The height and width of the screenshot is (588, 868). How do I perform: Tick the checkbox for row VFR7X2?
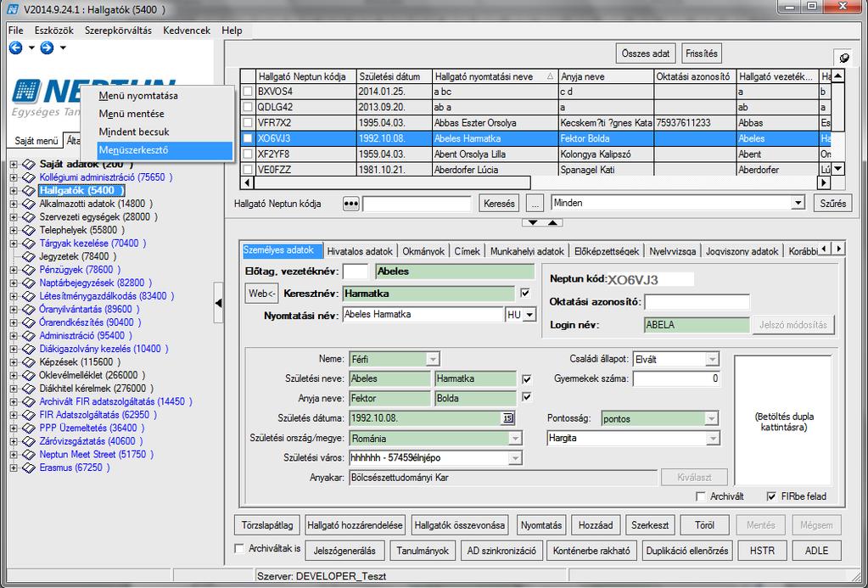(x=248, y=122)
